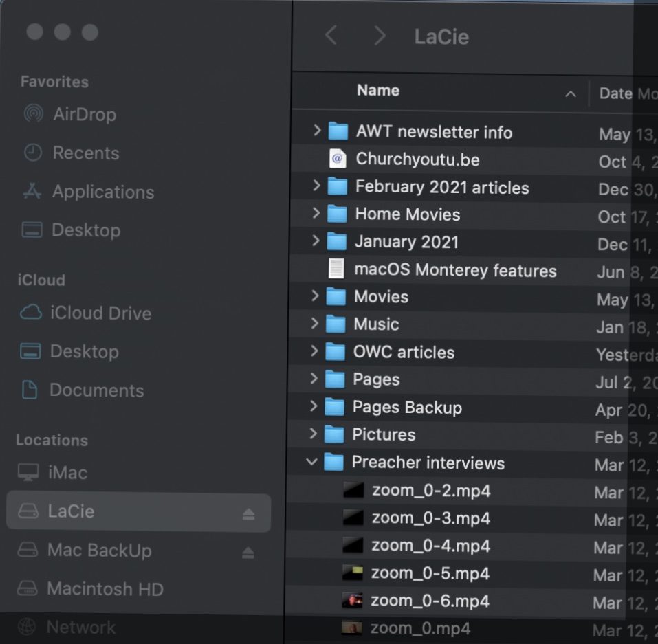The height and width of the screenshot is (644, 658).
Task: Collapse the Preacher interviews folder
Action: (312, 462)
